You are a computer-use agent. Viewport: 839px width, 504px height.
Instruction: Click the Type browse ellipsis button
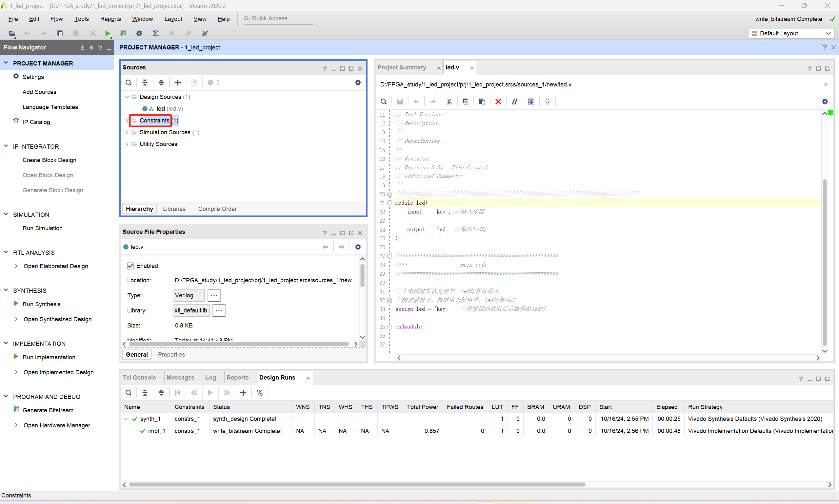[x=214, y=295]
